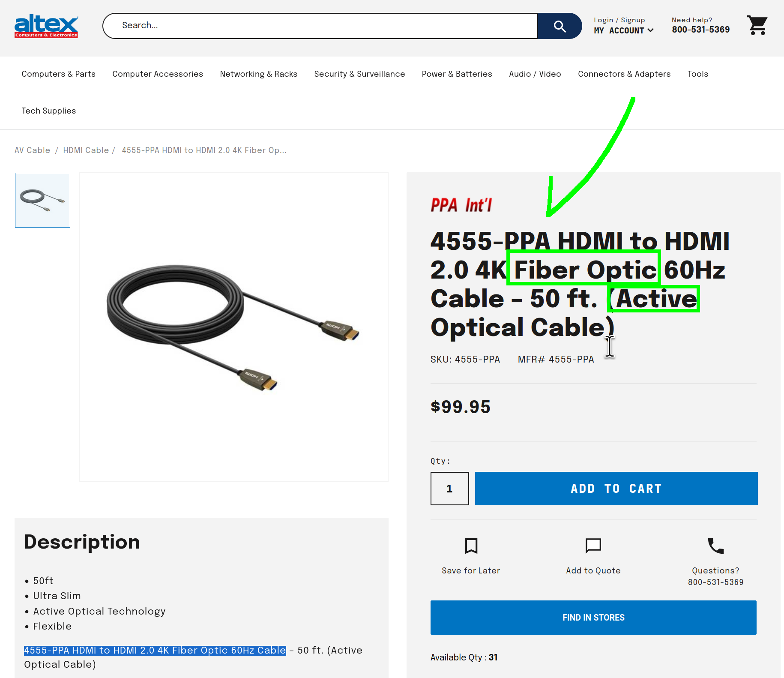Click the PPA Int'l brand logo
Viewport: 784px width, 678px height.
461,205
